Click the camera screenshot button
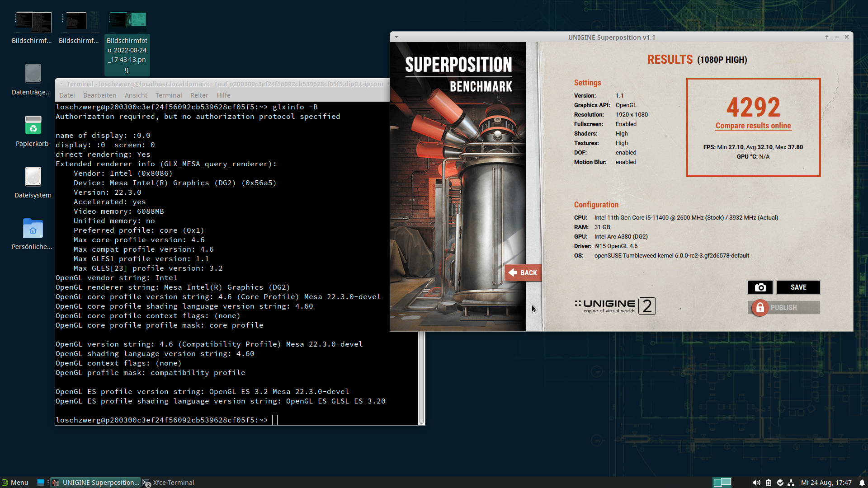Viewport: 868px width, 488px height. coord(760,287)
